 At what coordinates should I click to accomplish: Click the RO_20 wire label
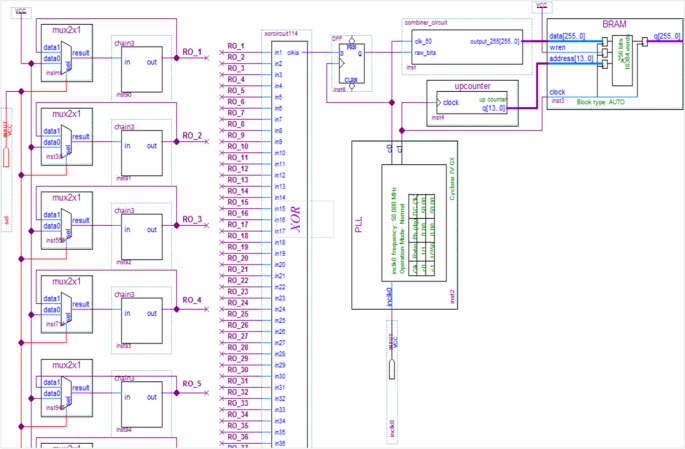tap(238, 258)
